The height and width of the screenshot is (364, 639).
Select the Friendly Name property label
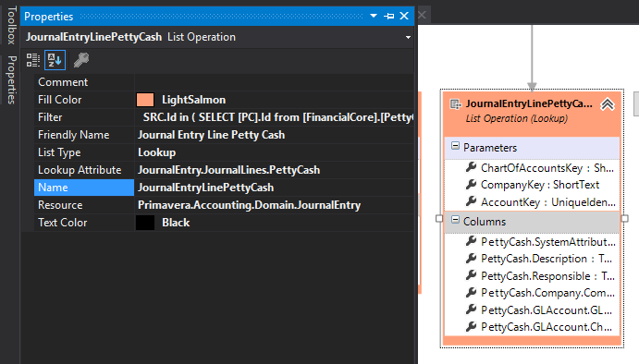click(84, 135)
